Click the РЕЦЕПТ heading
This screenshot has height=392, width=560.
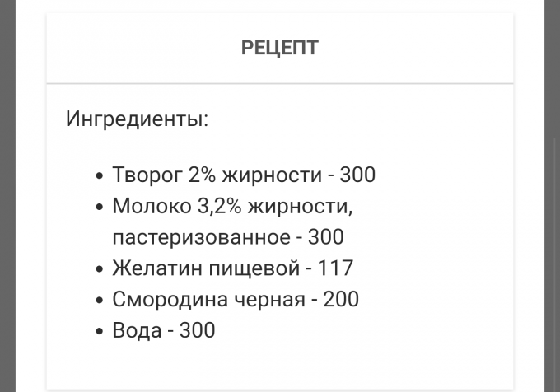(x=279, y=48)
